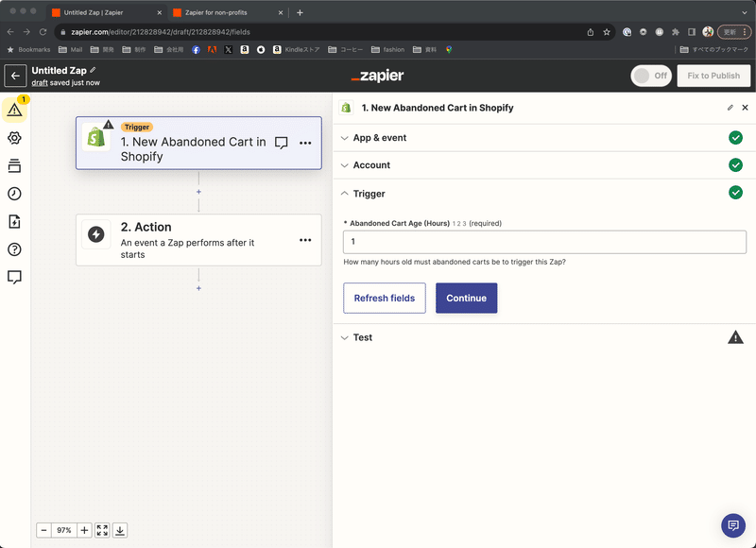Select the New Abandoned Cart trigger step card
The width and height of the screenshot is (756, 548).
(198, 143)
